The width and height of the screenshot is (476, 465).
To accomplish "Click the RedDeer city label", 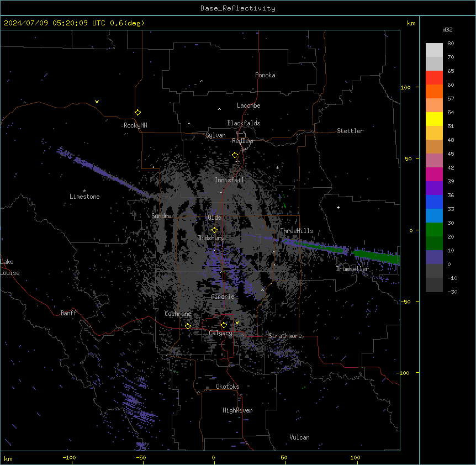I will coord(243,141).
